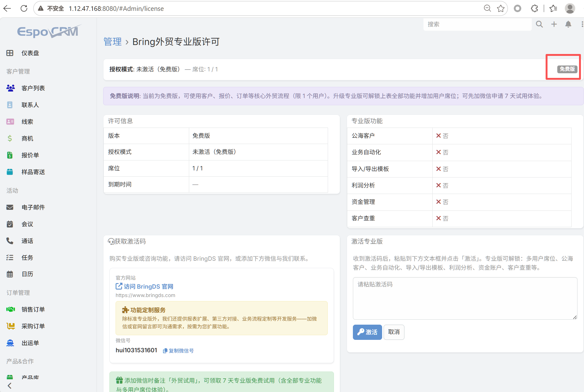Click the browser address bar URL
The image size is (584, 392).
point(116,8)
